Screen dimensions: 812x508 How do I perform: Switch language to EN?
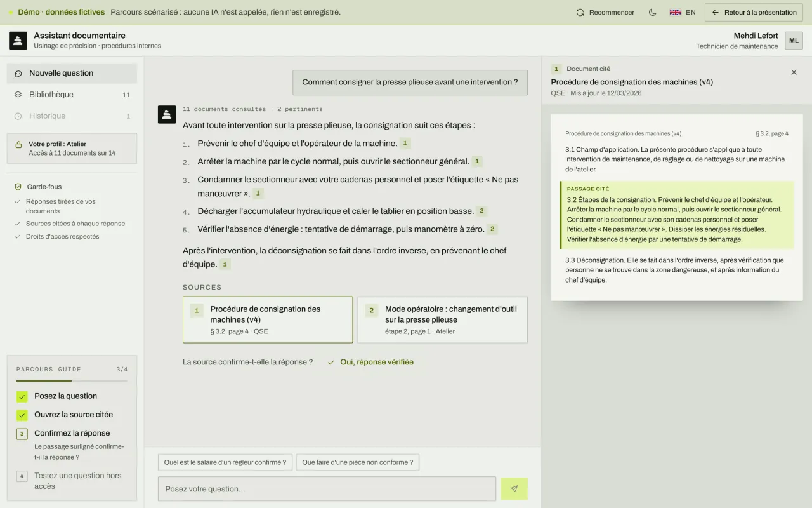(683, 12)
